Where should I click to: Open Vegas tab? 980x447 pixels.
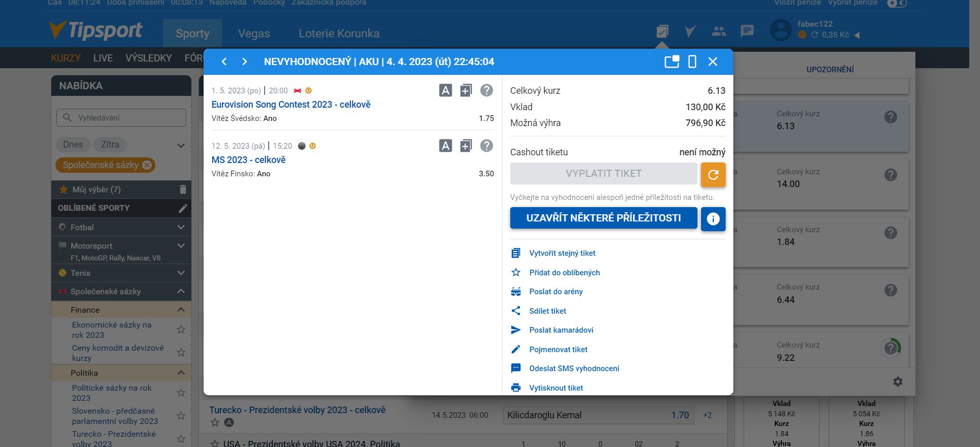[x=254, y=33]
